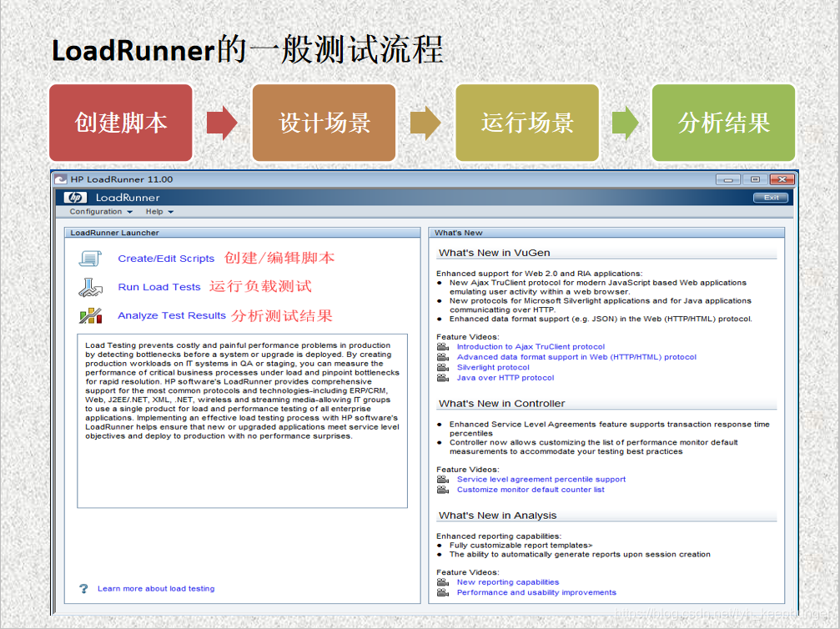
Task: Click the Exit button
Action: (x=771, y=198)
